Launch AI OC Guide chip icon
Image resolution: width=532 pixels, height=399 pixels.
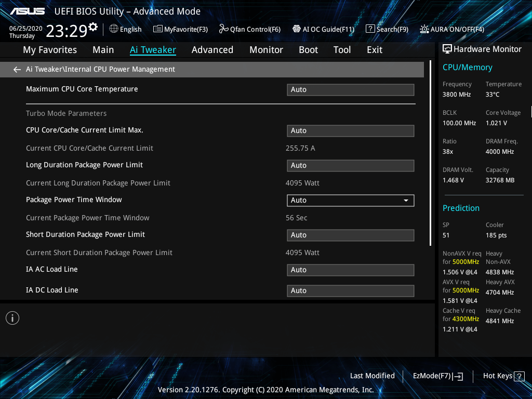(297, 29)
